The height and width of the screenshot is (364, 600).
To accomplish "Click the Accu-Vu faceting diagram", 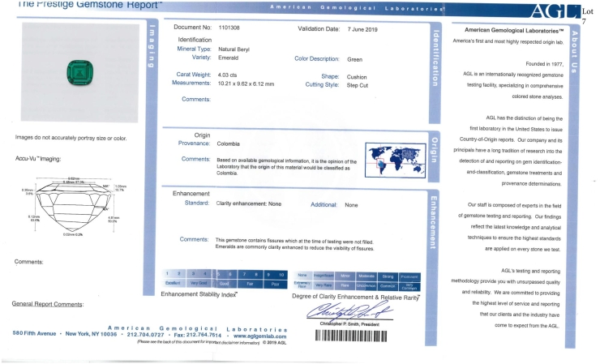I will tap(74, 207).
